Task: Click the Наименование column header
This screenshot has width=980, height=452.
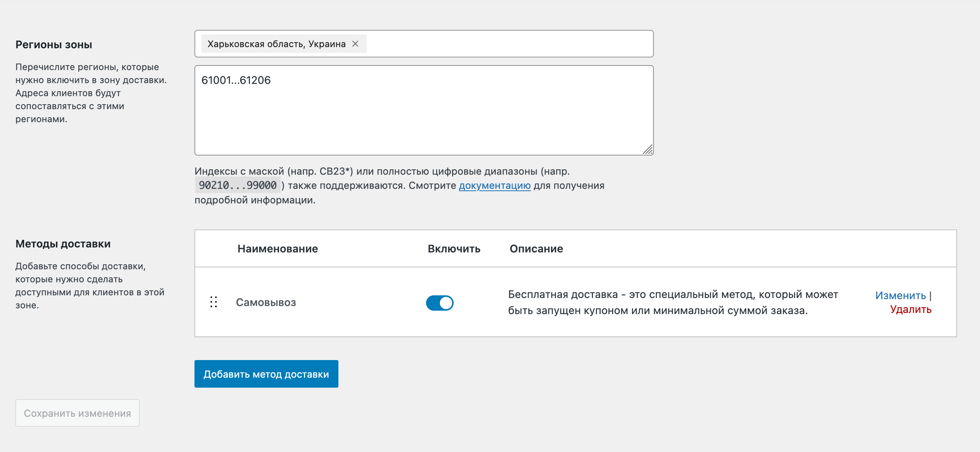Action: [278, 249]
